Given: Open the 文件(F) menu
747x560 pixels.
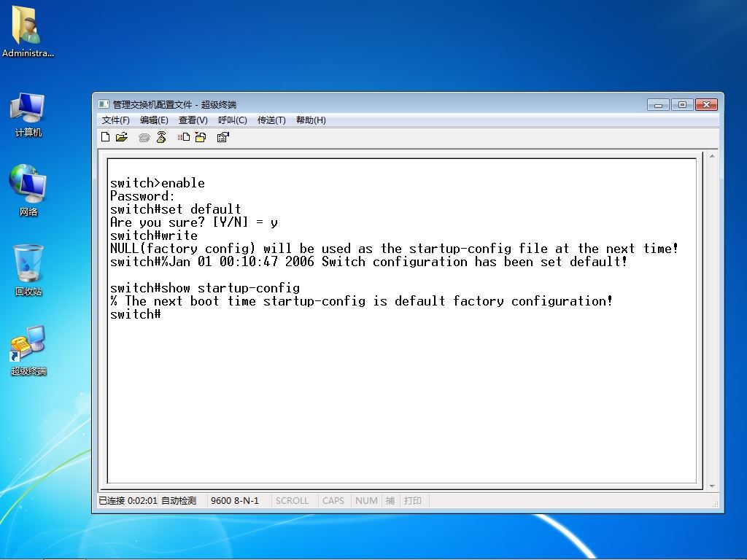Looking at the screenshot, I should [116, 120].
